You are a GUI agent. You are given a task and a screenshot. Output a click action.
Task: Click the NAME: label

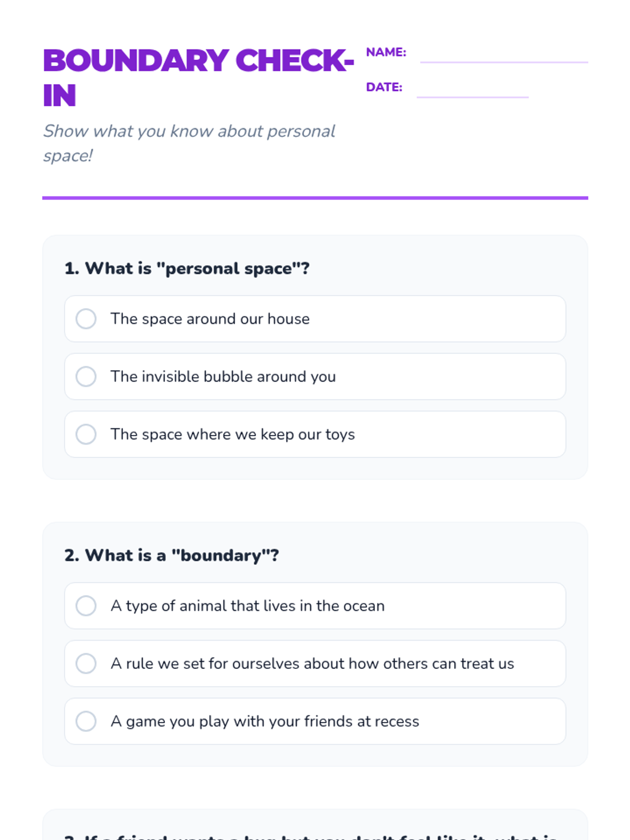[x=386, y=52]
